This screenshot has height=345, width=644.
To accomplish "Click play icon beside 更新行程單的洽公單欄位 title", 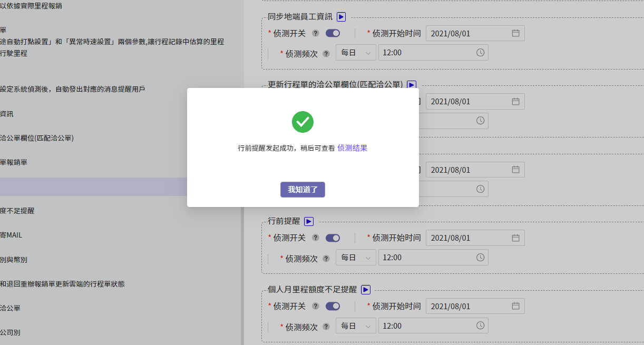I will (x=412, y=85).
